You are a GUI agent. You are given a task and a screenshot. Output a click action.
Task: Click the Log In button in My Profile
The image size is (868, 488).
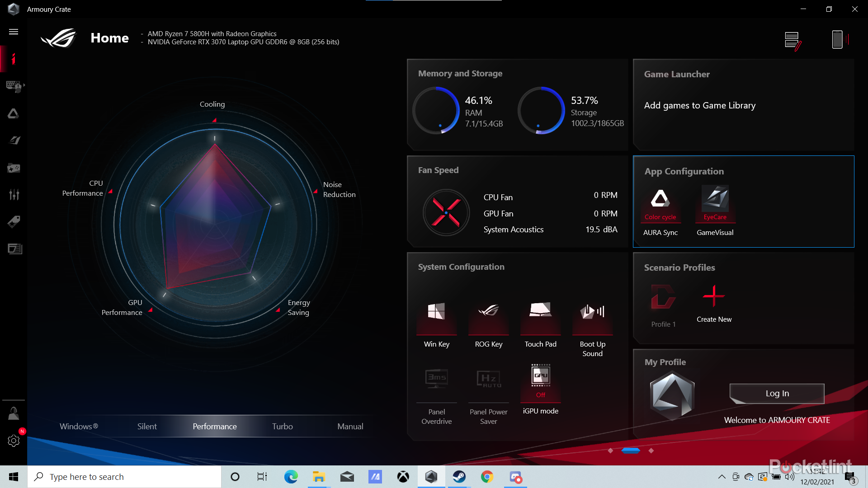click(776, 393)
